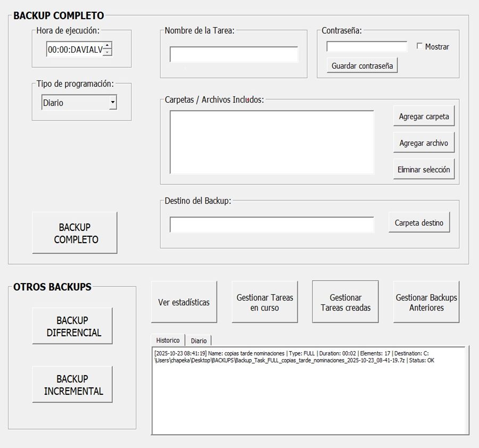Select the Historico tab
The image size is (479, 448).
[167, 340]
